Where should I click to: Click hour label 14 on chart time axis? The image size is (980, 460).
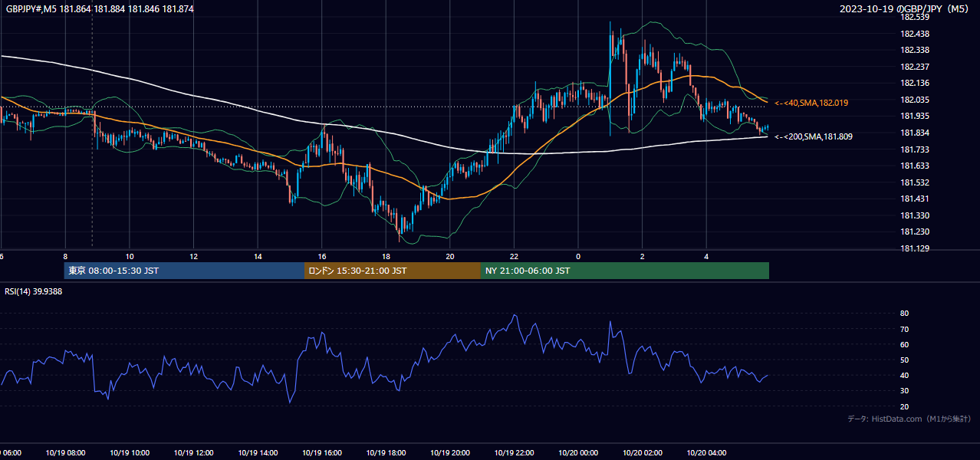258,256
